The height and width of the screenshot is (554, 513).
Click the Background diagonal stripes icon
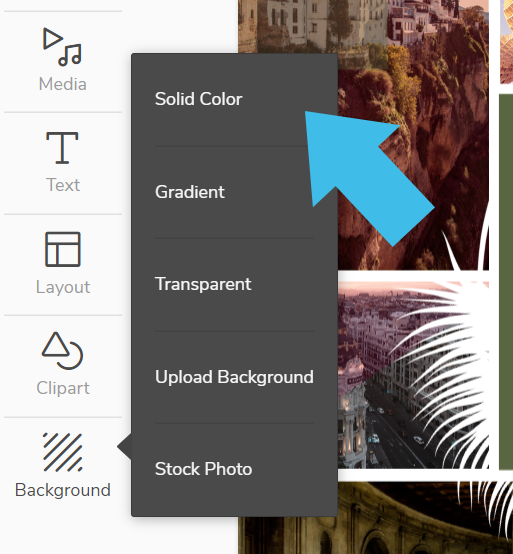pos(63,452)
